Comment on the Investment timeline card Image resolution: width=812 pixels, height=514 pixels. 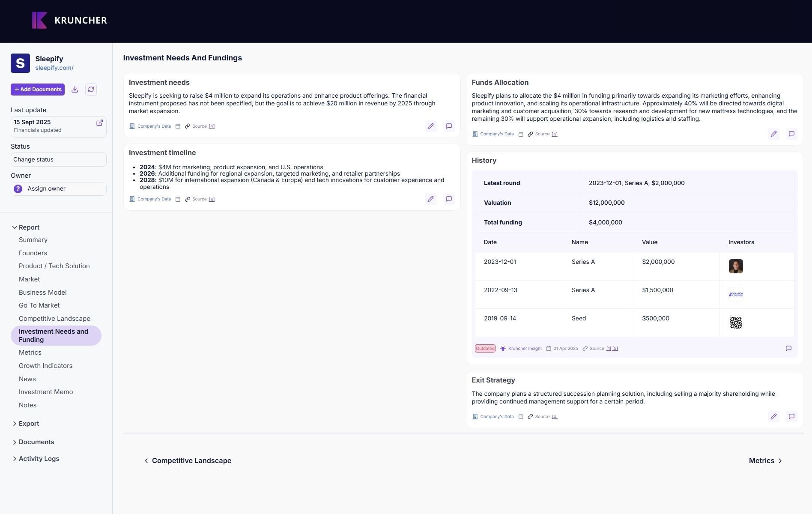(449, 199)
